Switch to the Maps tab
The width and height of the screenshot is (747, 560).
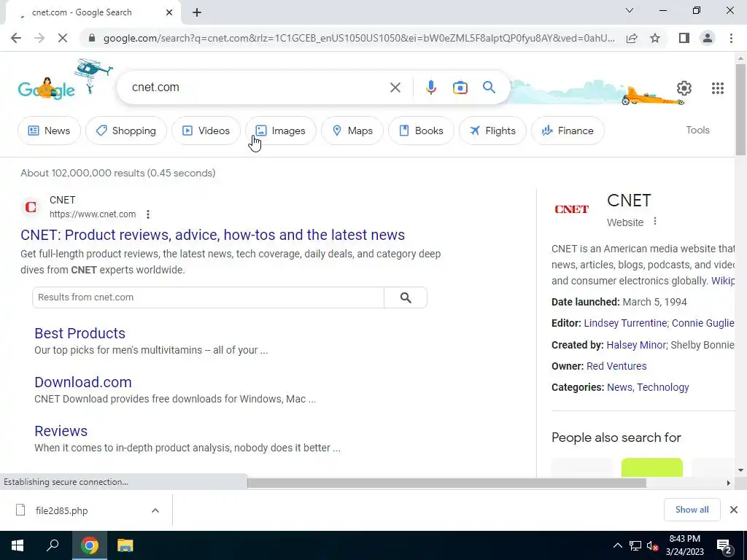352,131
